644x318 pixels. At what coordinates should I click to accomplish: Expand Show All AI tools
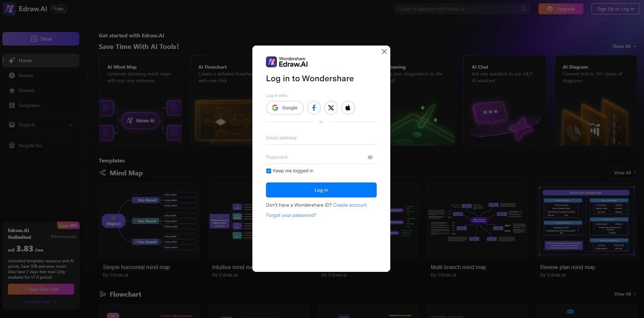point(624,46)
